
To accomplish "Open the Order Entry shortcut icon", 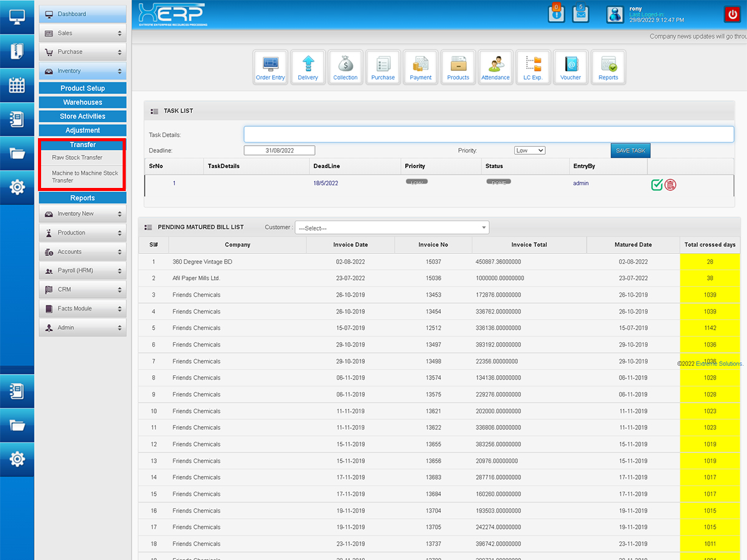I will click(x=270, y=67).
